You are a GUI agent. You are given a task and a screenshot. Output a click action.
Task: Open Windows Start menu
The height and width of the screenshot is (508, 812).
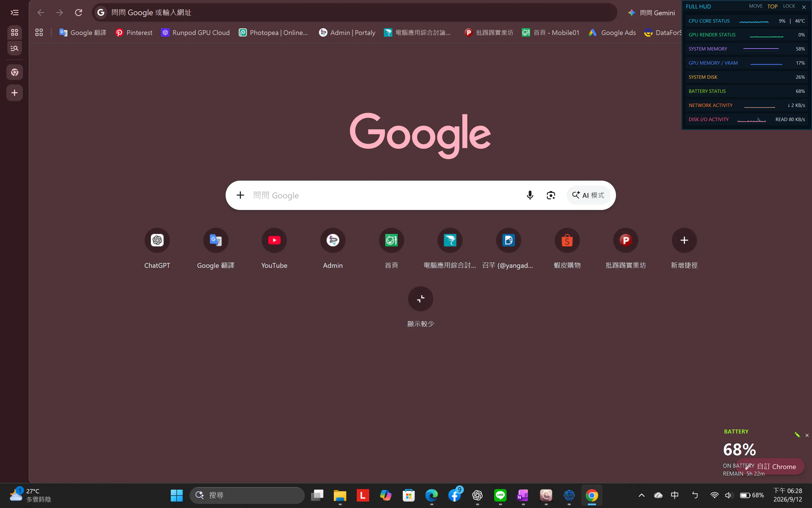tap(177, 495)
